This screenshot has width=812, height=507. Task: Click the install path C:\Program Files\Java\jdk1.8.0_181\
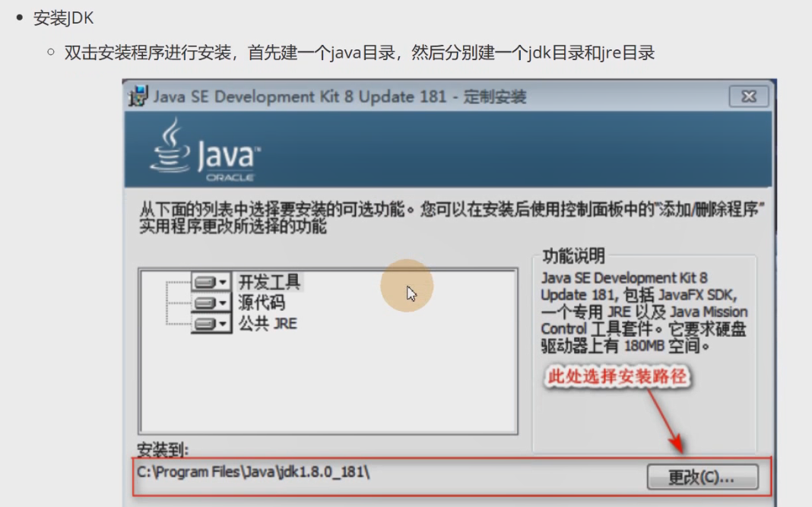[x=253, y=472]
